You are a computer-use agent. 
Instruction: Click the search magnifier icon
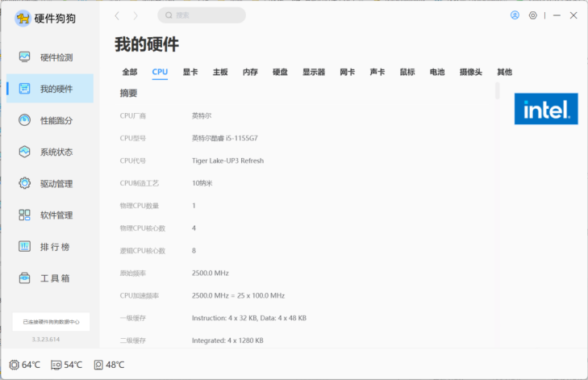(x=169, y=15)
